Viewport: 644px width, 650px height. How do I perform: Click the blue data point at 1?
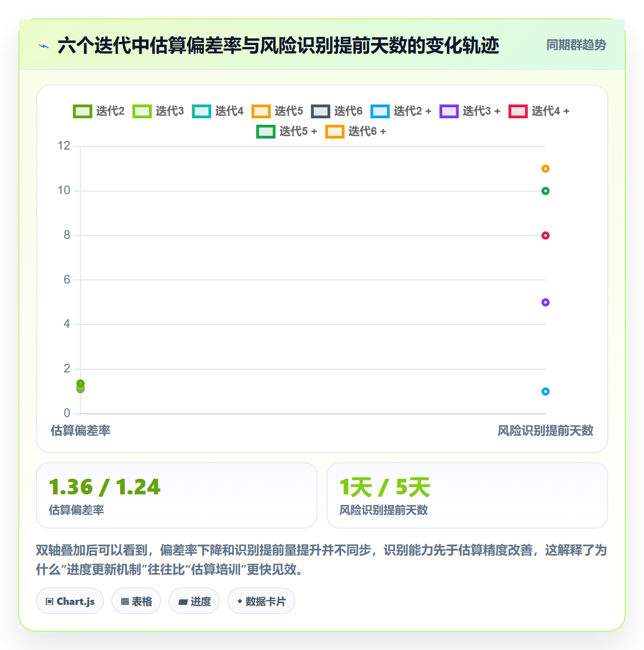pyautogui.click(x=546, y=392)
